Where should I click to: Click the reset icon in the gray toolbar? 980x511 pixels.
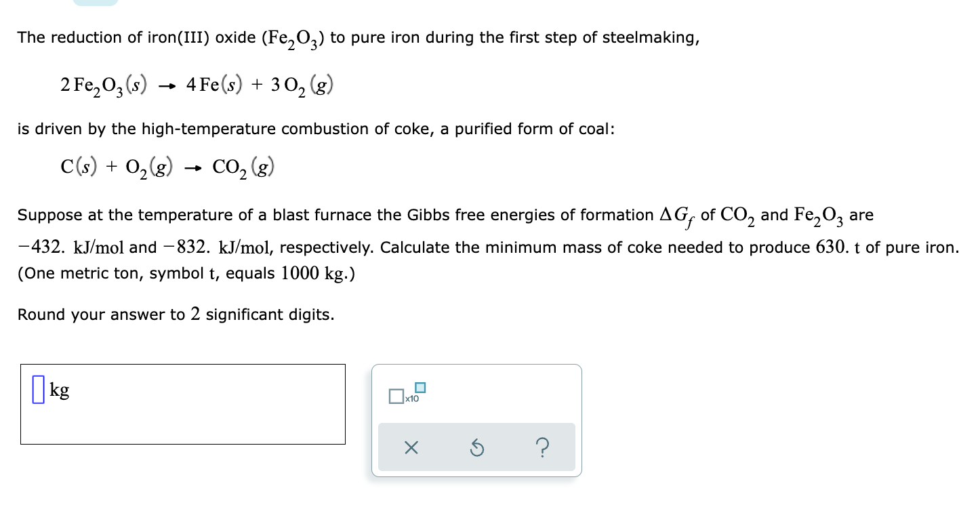click(x=477, y=447)
